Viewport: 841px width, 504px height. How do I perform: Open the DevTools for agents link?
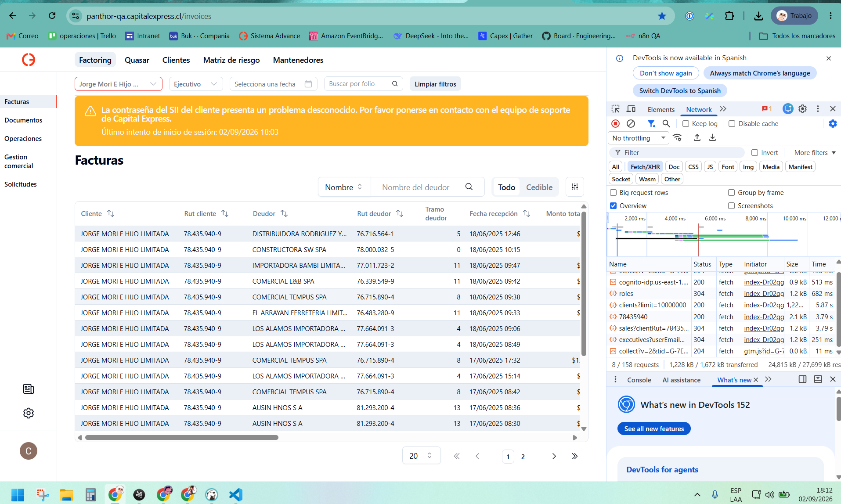[x=662, y=470]
